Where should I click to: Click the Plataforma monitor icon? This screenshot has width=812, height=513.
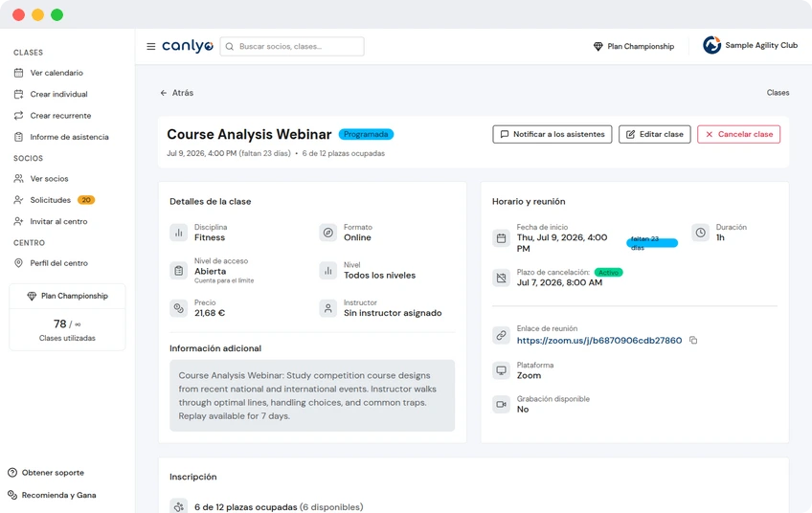pos(501,370)
